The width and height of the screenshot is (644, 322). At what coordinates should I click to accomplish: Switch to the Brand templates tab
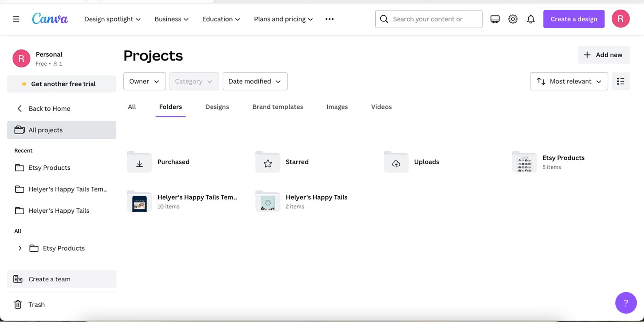(278, 107)
